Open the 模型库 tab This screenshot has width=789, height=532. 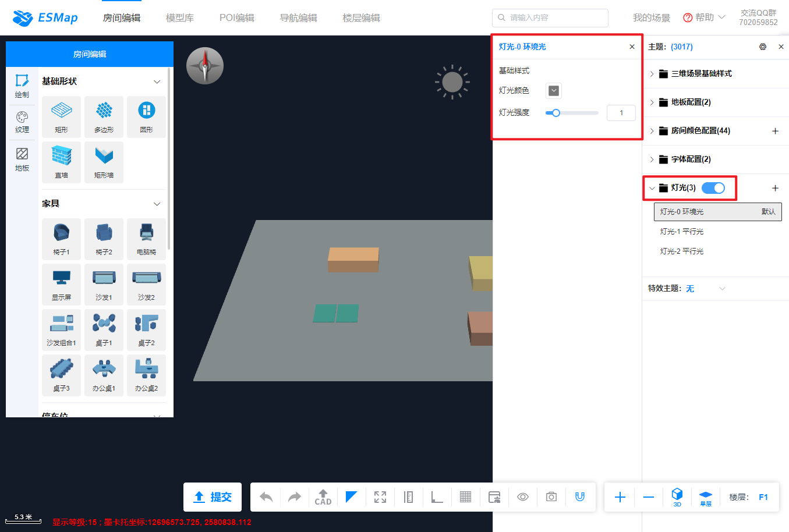(179, 18)
